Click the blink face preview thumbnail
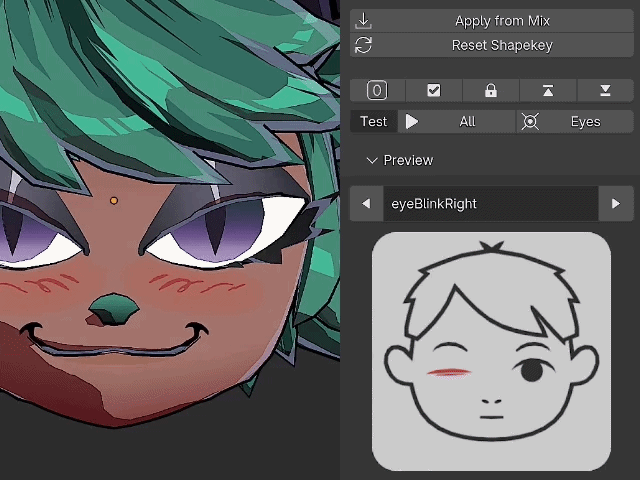The height and width of the screenshot is (480, 640). tap(491, 351)
